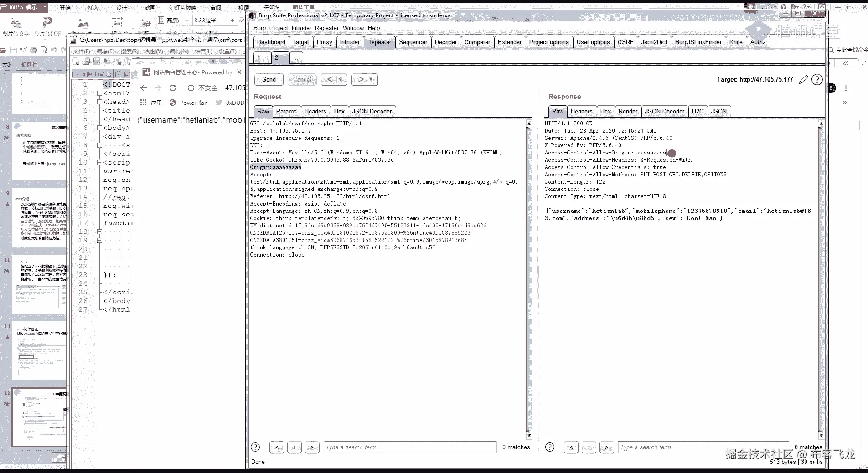This screenshot has width=868, height=473.
Task: Show the Request Params tab
Action: (286, 112)
